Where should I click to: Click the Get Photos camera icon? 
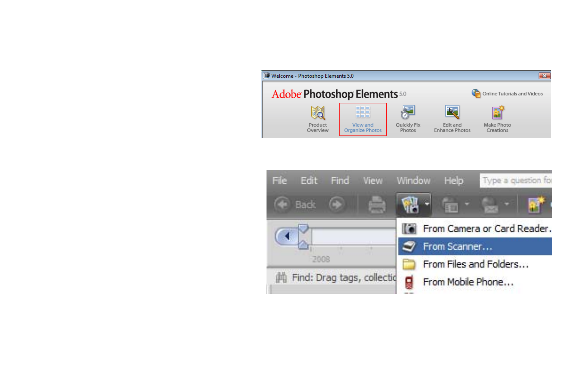pyautogui.click(x=410, y=205)
